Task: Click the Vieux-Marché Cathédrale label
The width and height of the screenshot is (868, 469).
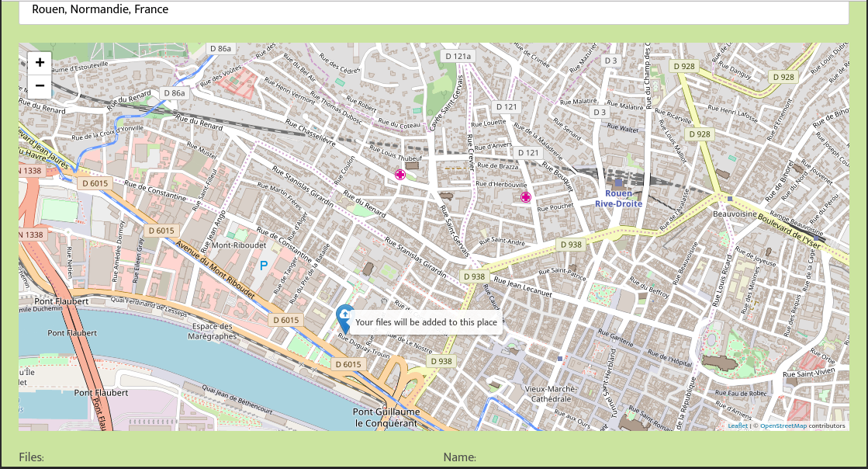Action: click(x=551, y=394)
